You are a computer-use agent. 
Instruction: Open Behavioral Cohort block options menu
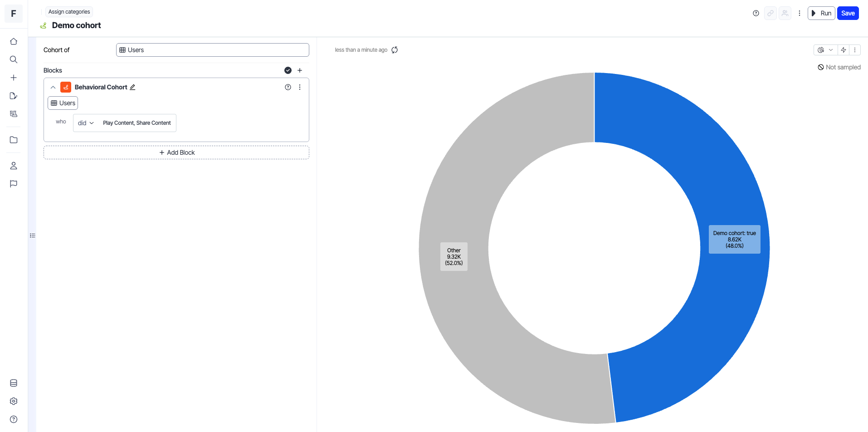pyautogui.click(x=300, y=87)
